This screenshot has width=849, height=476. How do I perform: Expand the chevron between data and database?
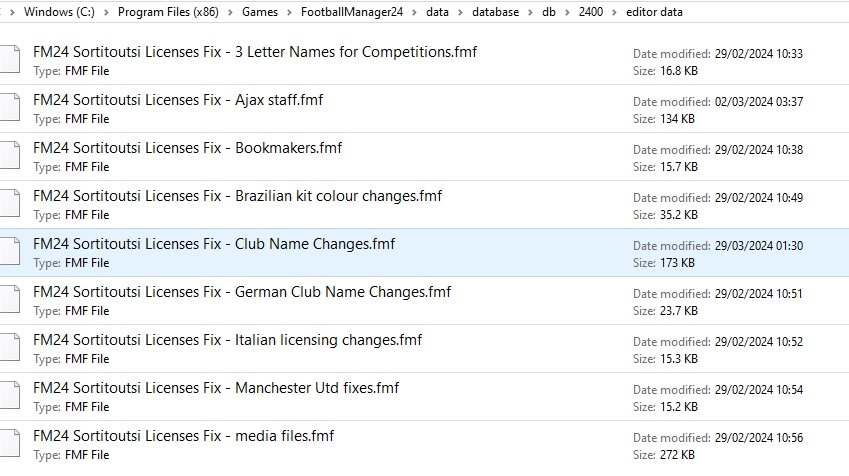tap(460, 12)
